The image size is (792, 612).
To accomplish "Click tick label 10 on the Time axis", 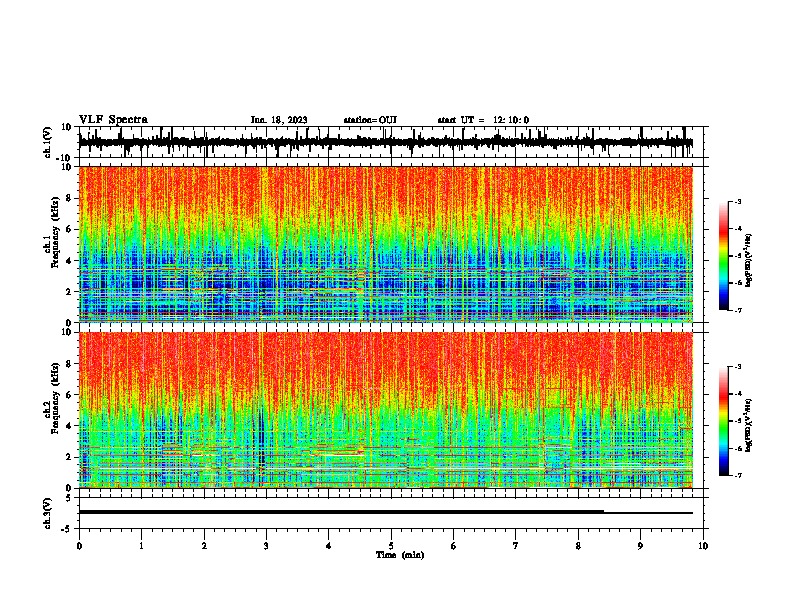I will [703, 546].
